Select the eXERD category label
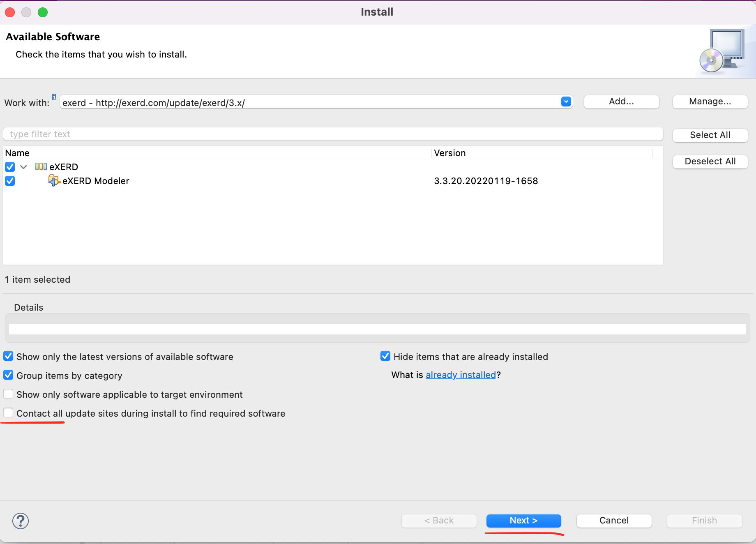 64,167
